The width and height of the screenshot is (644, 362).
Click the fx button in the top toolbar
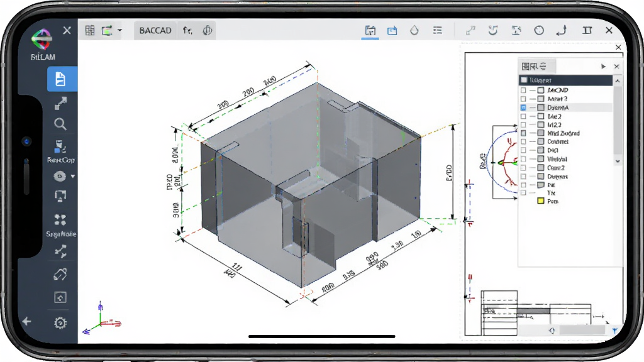187,30
